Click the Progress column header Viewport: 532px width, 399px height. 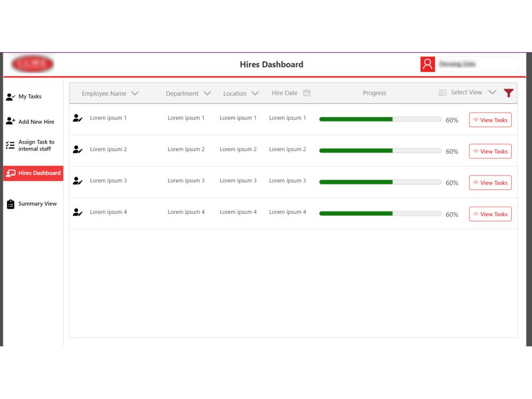(x=374, y=93)
